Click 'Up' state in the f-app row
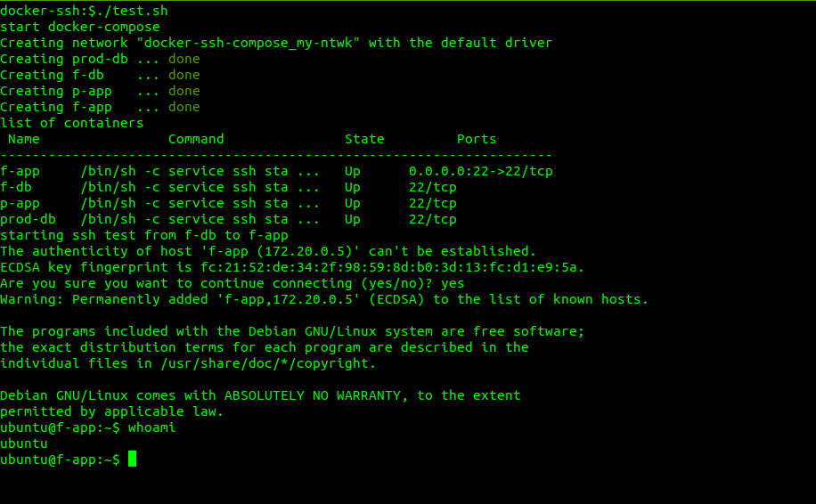 pyautogui.click(x=352, y=172)
